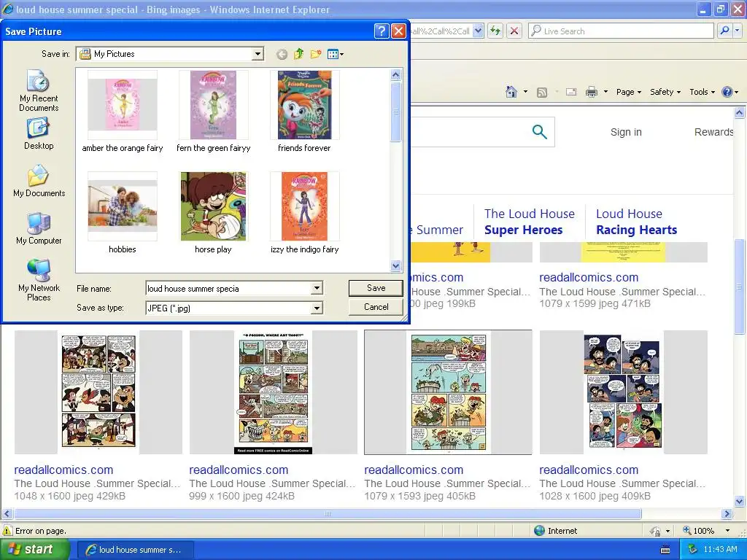Click the Home icon in IE command bar
The height and width of the screenshot is (560, 747).
511,92
